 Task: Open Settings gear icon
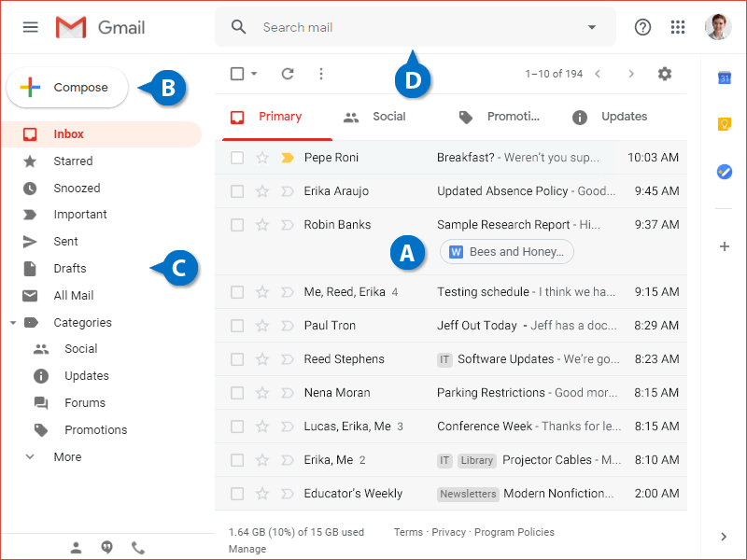(x=665, y=74)
